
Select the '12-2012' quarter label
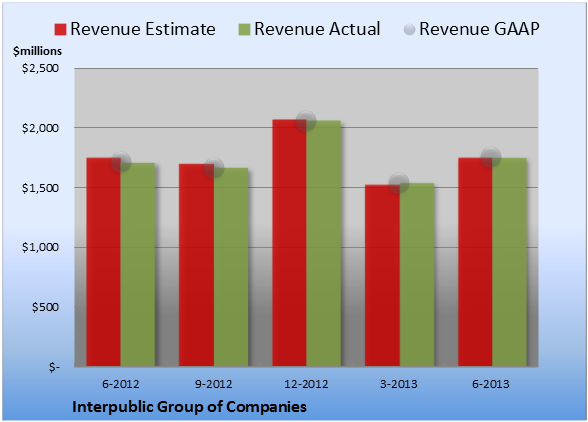click(306, 384)
